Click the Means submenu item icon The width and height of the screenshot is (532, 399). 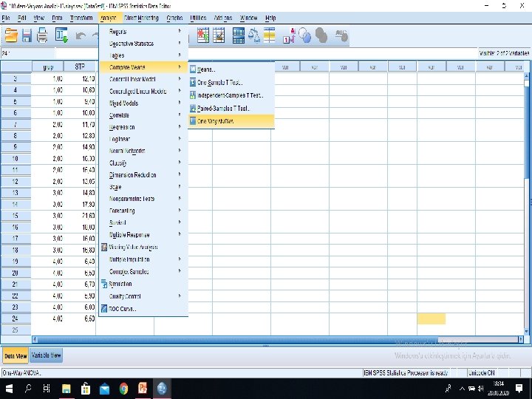pyautogui.click(x=193, y=69)
